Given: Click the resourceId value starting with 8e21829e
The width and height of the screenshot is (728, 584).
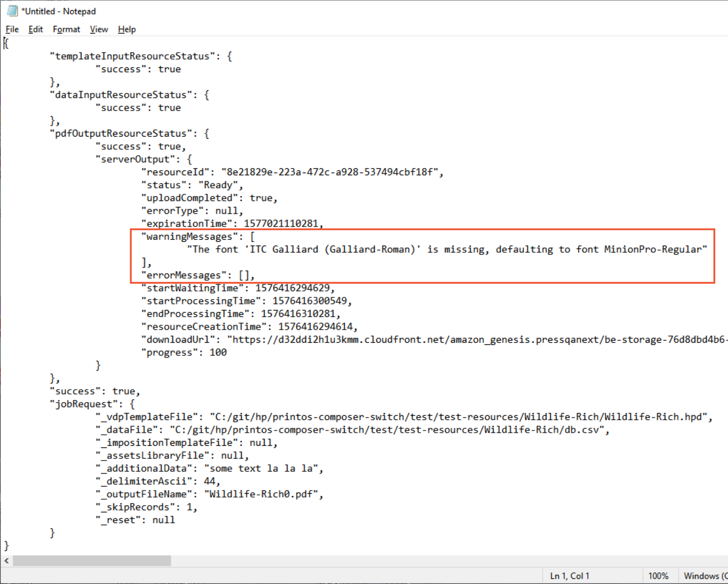Looking at the screenshot, I should pyautogui.click(x=329, y=172).
